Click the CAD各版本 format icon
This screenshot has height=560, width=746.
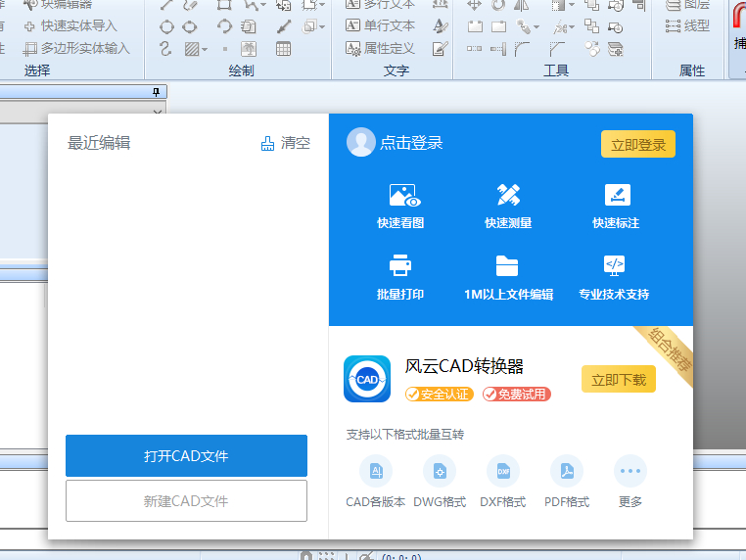tap(376, 471)
